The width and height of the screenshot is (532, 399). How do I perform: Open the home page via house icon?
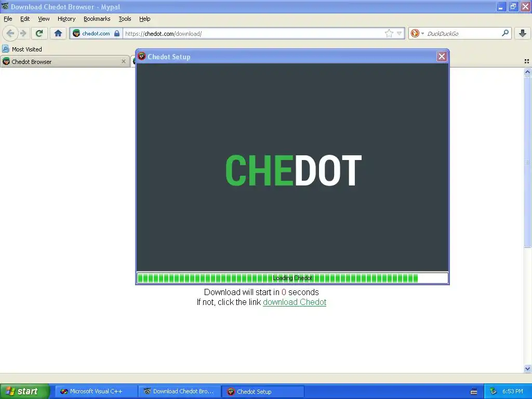[x=58, y=33]
